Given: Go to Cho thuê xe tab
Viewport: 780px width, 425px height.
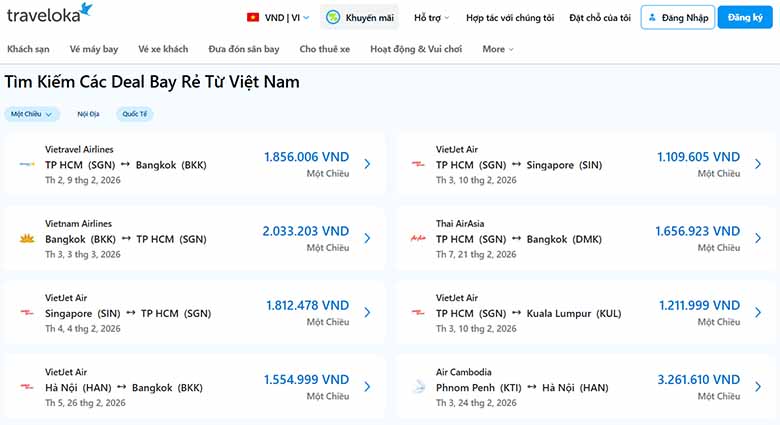Looking at the screenshot, I should pos(324,49).
